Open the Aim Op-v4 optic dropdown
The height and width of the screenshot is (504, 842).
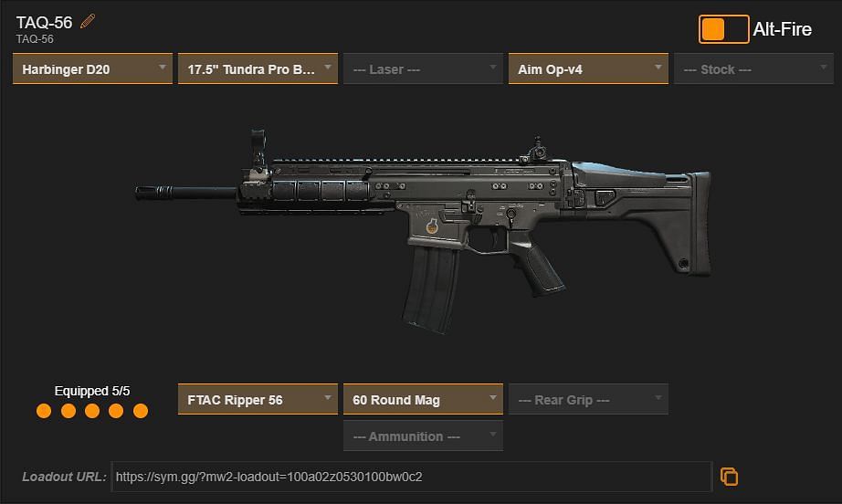pyautogui.click(x=588, y=68)
